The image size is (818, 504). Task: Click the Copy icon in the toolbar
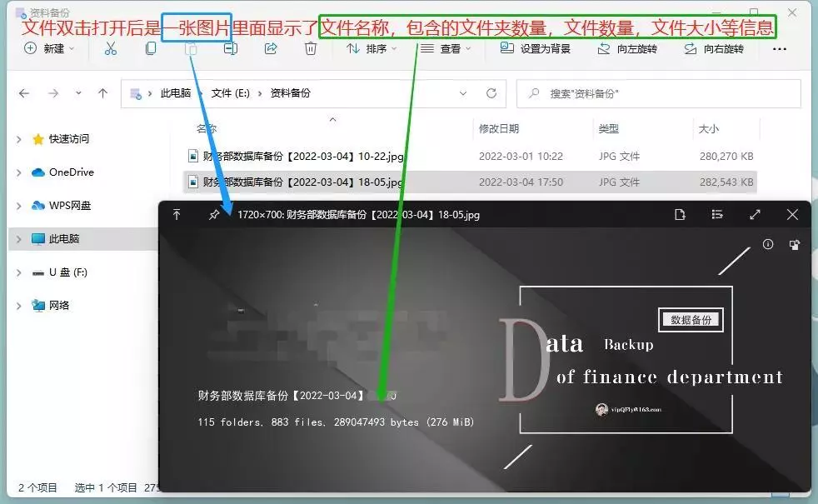point(151,48)
